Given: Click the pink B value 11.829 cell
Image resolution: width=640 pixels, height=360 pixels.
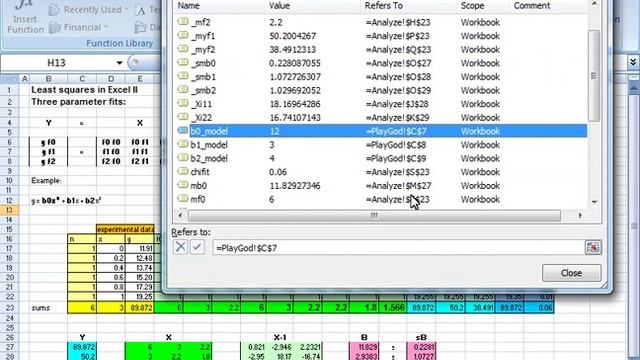Looking at the screenshot, I should [x=364, y=347].
